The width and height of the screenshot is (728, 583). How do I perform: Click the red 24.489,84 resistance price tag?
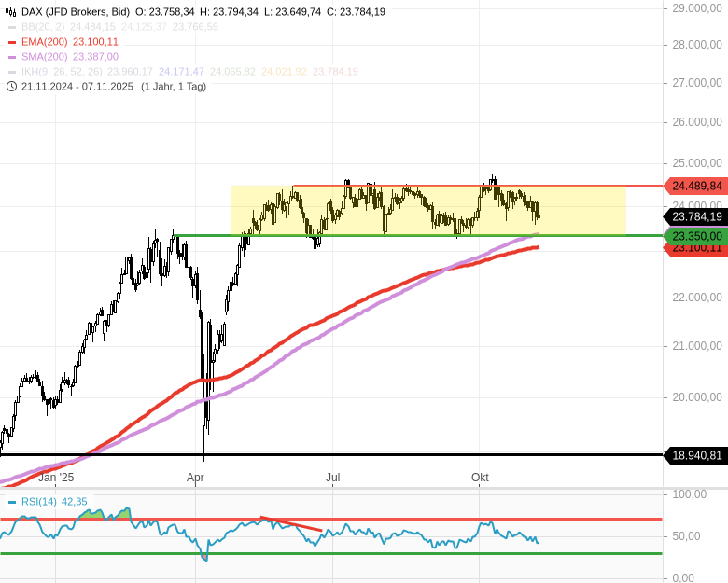[695, 187]
